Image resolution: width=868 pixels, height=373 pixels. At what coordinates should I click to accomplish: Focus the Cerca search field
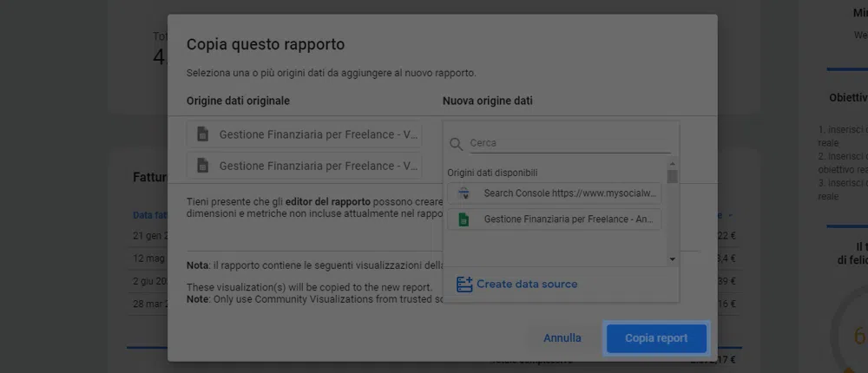(569, 143)
